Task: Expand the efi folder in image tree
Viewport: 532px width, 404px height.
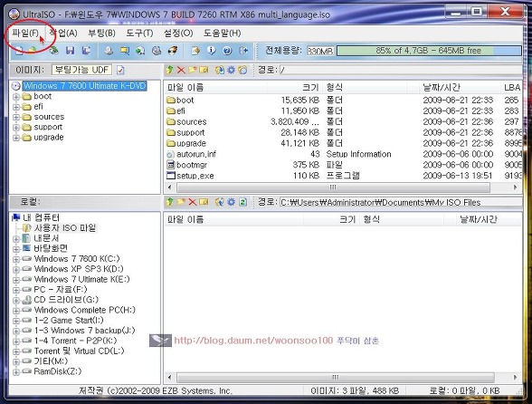Action: pyautogui.click(x=16, y=107)
